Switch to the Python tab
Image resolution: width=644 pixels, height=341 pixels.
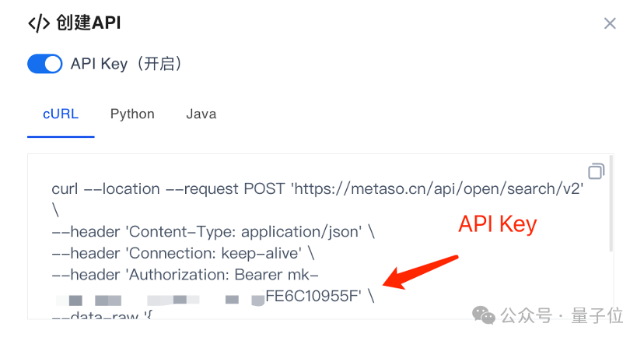(x=132, y=114)
